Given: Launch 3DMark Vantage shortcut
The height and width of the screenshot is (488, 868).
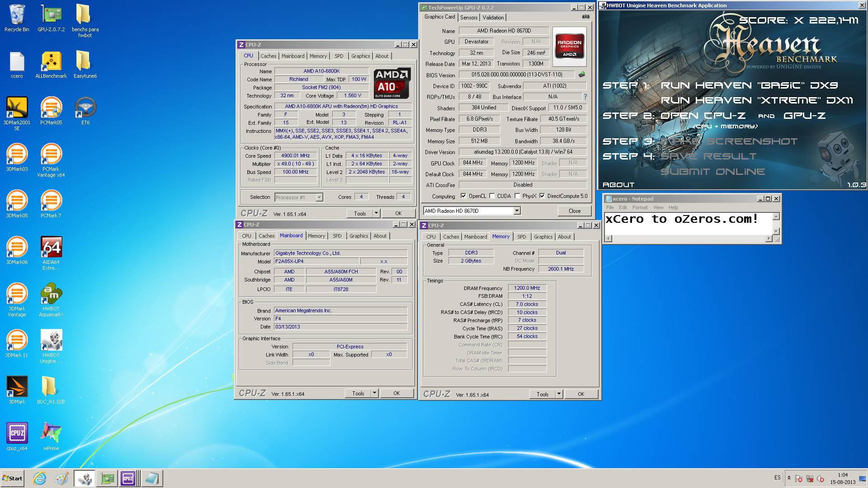Looking at the screenshot, I should (17, 300).
